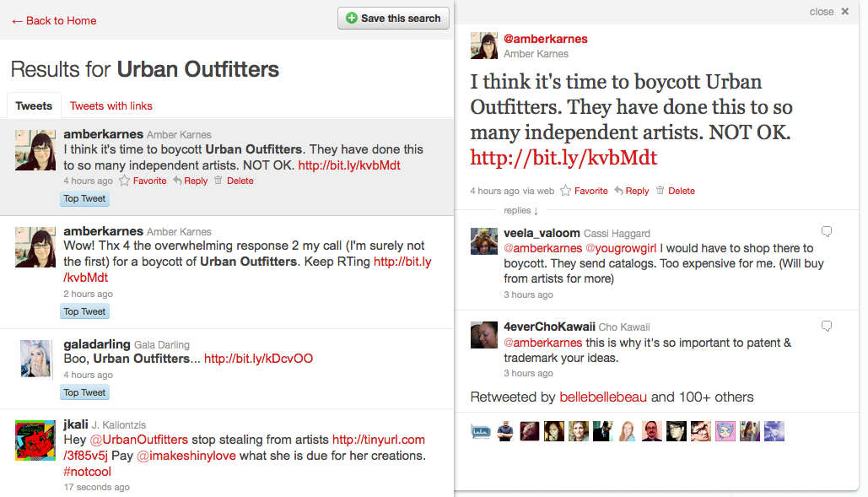Image resolution: width=868 pixels, height=497 pixels.
Task: Click the Save this search button
Action: [393, 19]
